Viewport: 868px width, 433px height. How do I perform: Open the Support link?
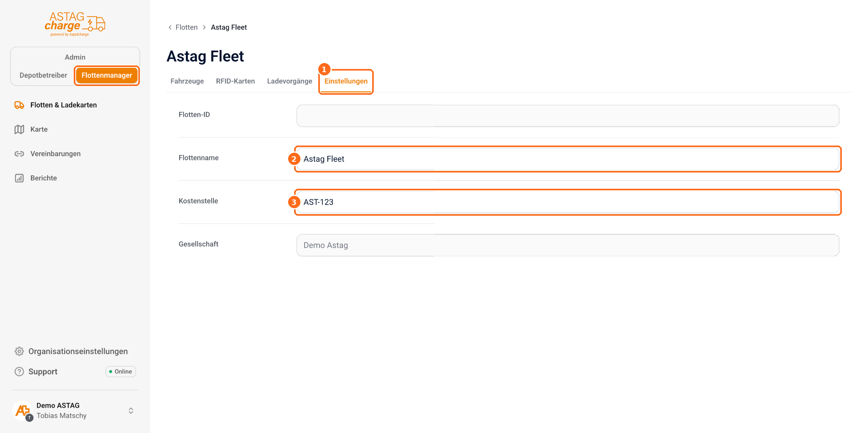point(43,372)
